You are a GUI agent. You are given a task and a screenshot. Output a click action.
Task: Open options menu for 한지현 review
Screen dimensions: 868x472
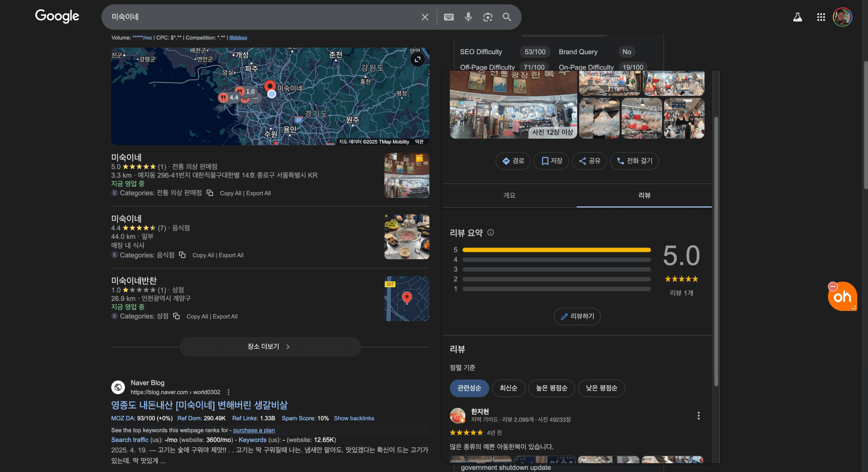point(698,416)
